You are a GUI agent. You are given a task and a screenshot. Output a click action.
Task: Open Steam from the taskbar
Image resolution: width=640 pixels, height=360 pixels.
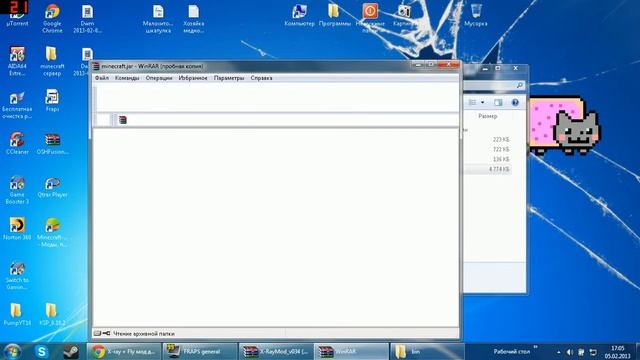(71, 351)
